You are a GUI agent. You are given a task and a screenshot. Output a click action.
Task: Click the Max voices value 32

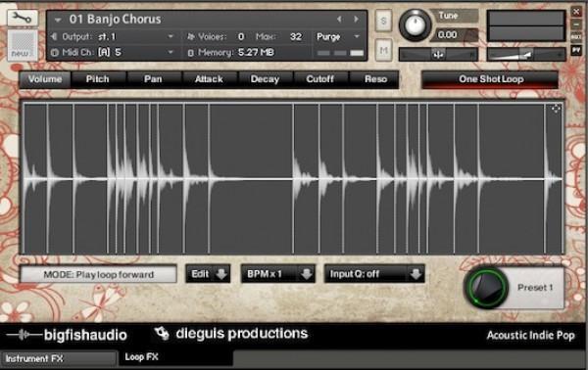point(296,36)
